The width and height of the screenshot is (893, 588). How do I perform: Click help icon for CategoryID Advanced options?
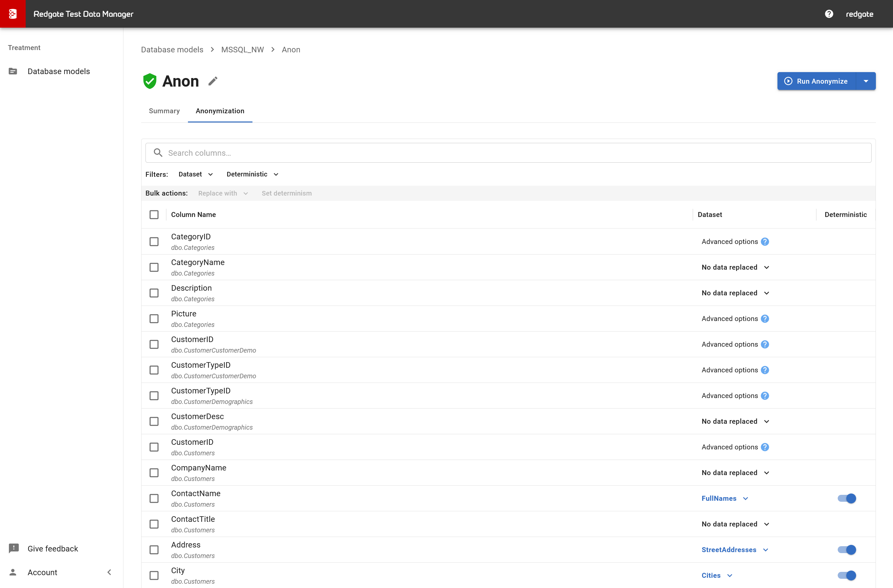click(765, 242)
